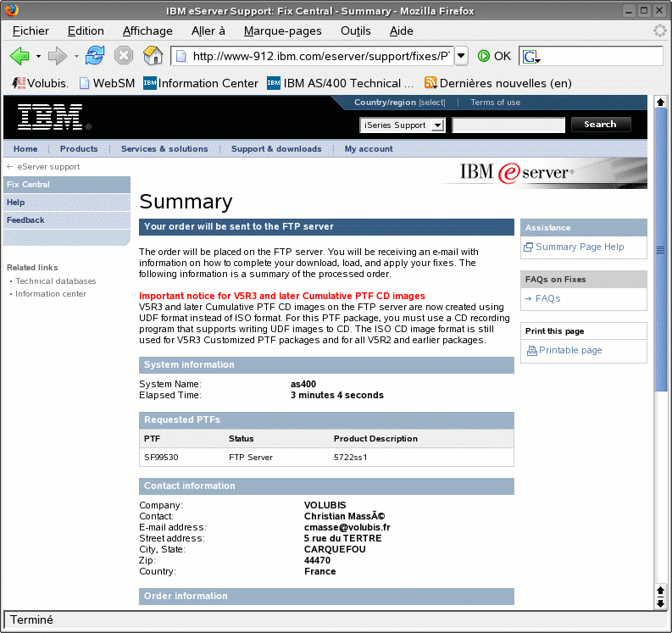Click the scrollbar down arrow at bottom
This screenshot has width=672, height=633.
coord(660,603)
